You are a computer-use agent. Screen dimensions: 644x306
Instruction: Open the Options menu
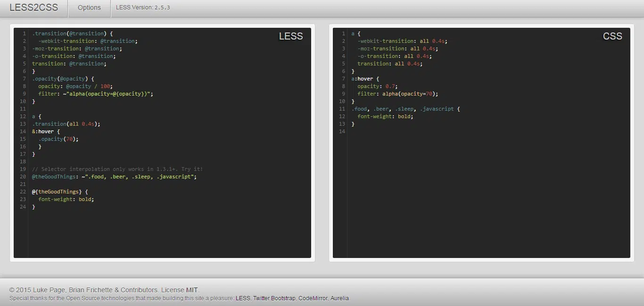click(x=89, y=8)
